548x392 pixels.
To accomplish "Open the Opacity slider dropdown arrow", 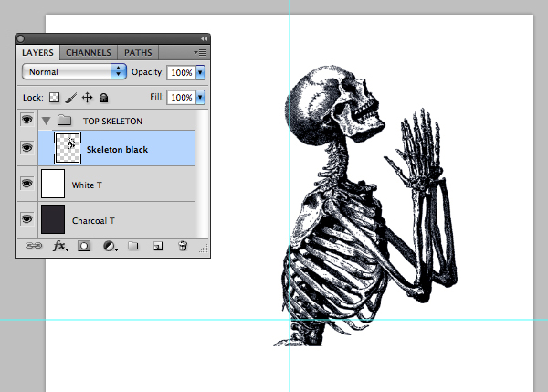I will click(200, 72).
